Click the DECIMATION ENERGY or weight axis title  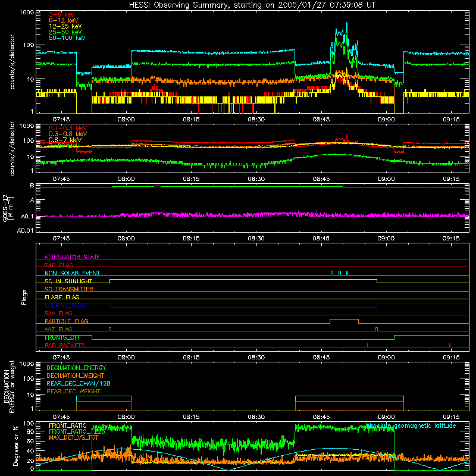[9, 386]
